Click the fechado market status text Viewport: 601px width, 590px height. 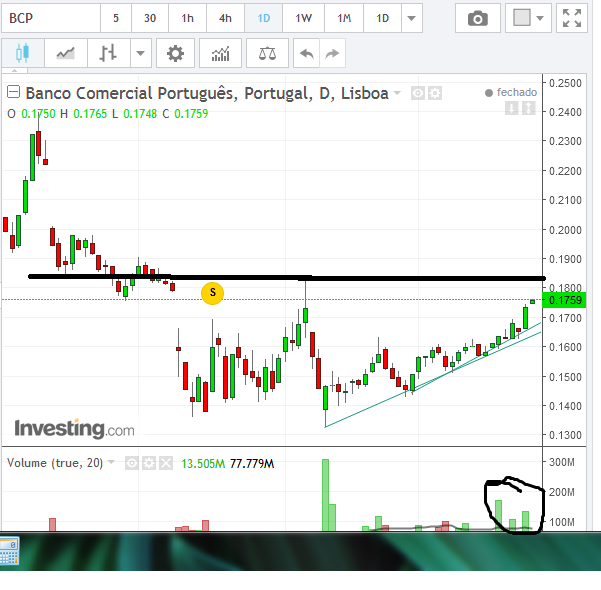point(517,92)
